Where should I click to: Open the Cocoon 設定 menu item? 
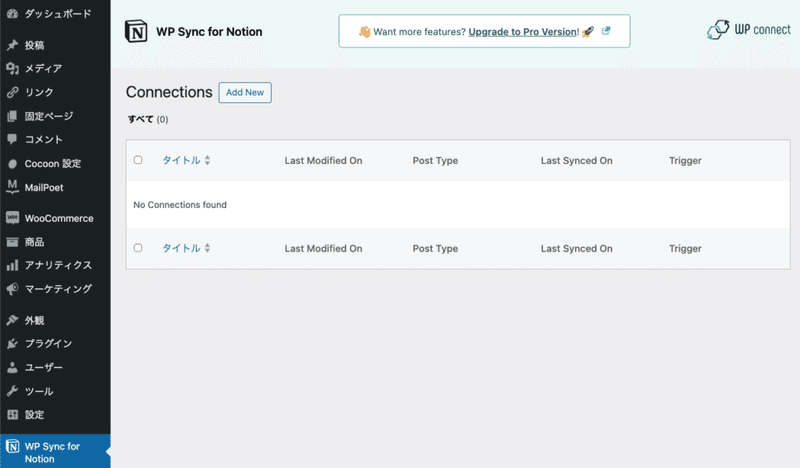(55, 163)
